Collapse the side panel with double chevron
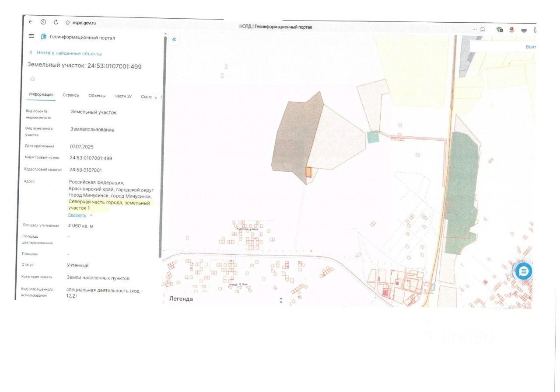Screen dimensions: 560x392 coord(174,39)
